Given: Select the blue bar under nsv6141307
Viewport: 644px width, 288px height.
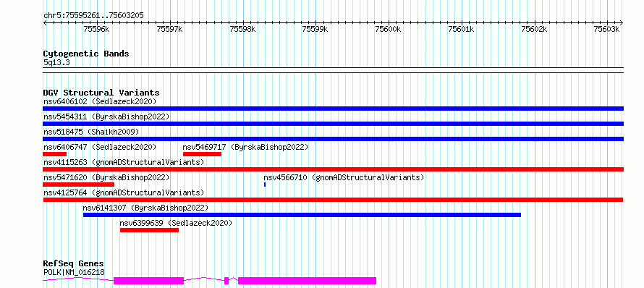Looking at the screenshot, I should (x=302, y=215).
